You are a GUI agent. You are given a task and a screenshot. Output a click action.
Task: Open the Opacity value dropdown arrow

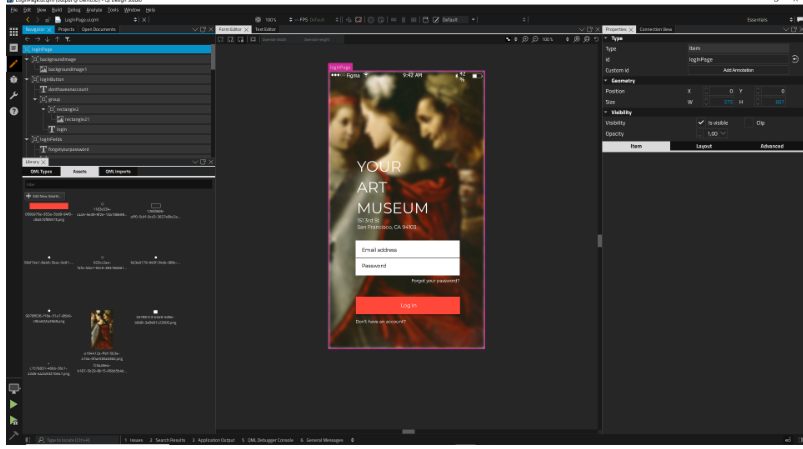click(723, 134)
